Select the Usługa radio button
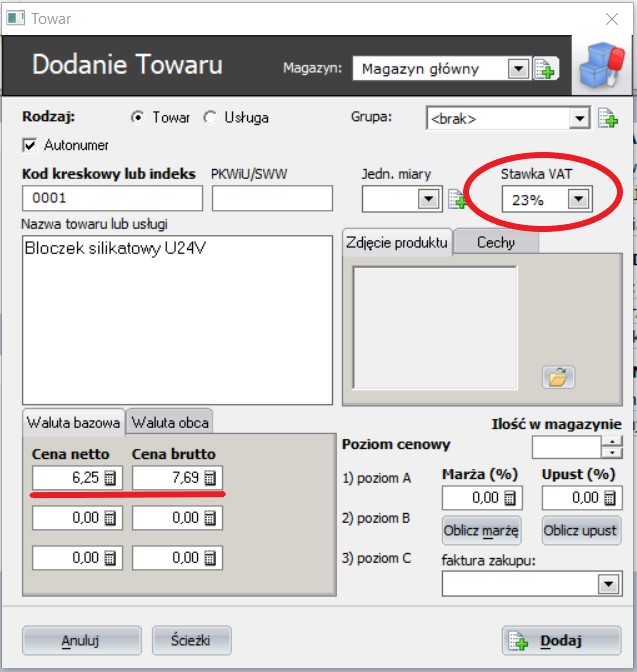637x672 pixels. 210,117
